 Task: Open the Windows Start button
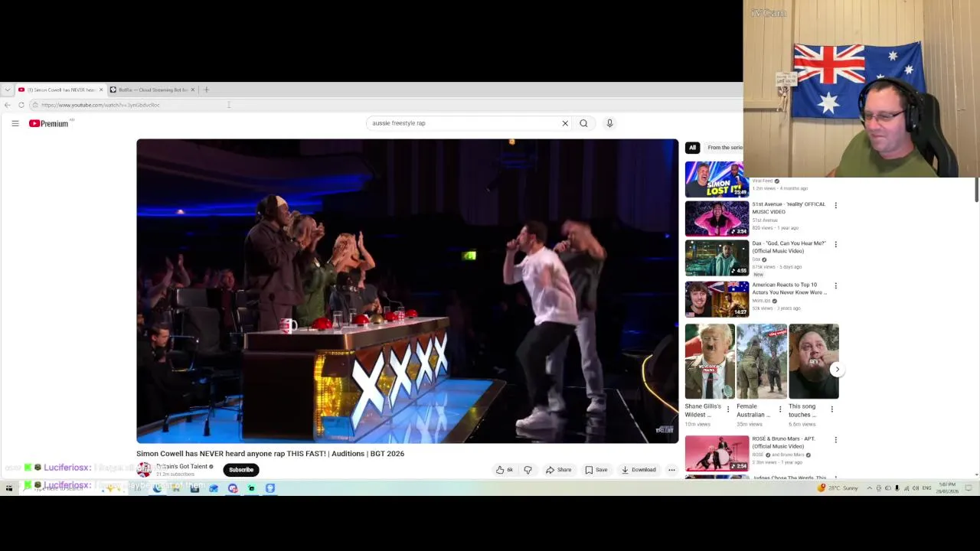[x=9, y=488]
